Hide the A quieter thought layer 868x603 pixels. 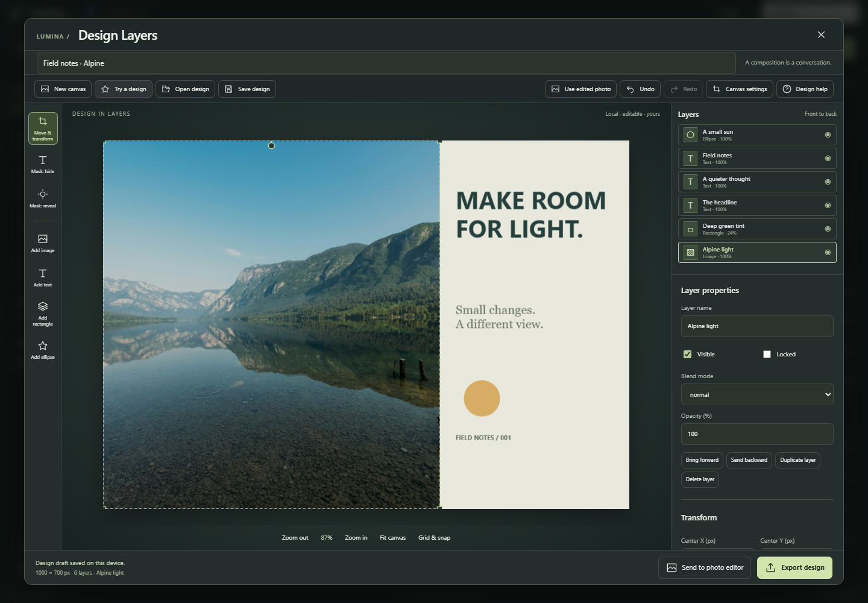click(x=828, y=182)
